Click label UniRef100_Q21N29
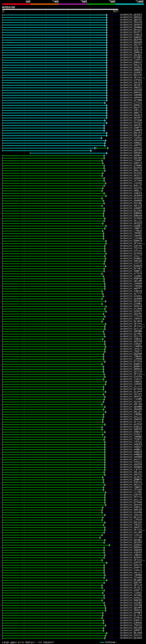This screenshot has width=146, height=644. click(131, 218)
